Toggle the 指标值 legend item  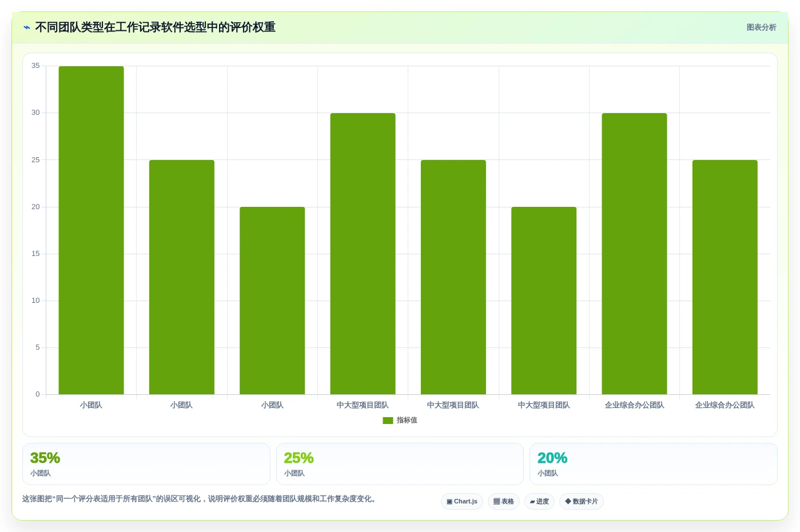point(400,420)
